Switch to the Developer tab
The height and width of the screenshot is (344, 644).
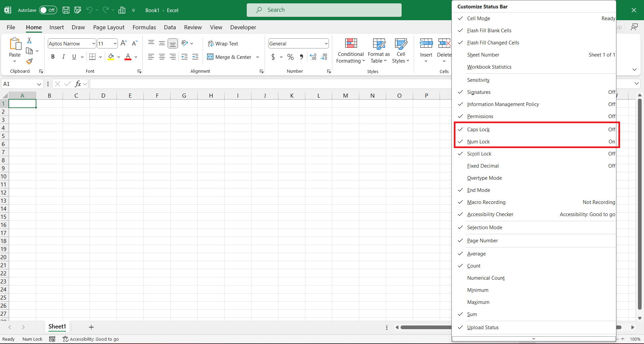click(243, 27)
